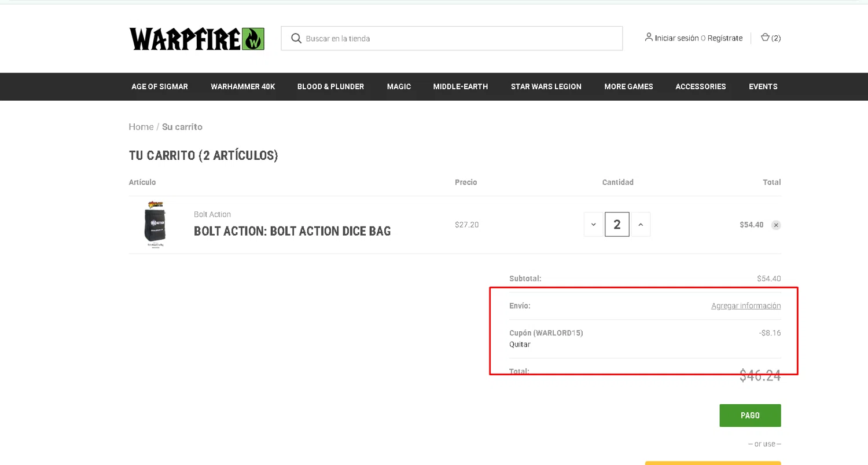The image size is (868, 465).
Task: Open the Magic menu
Action: click(x=399, y=86)
